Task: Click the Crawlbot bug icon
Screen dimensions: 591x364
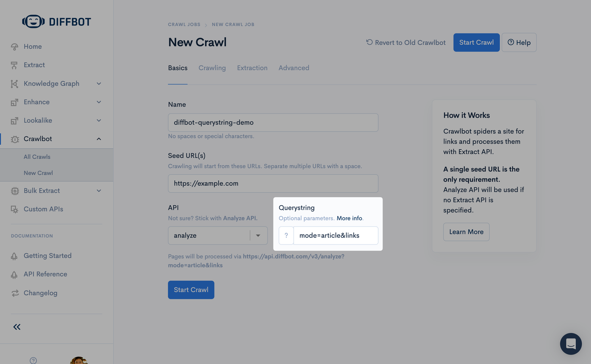Action: point(15,139)
